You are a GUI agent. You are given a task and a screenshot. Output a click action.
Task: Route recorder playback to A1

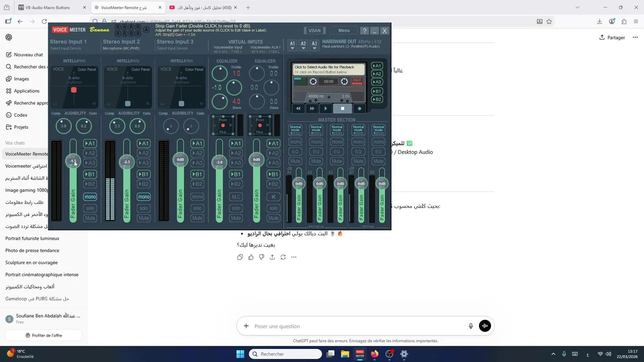377,66
